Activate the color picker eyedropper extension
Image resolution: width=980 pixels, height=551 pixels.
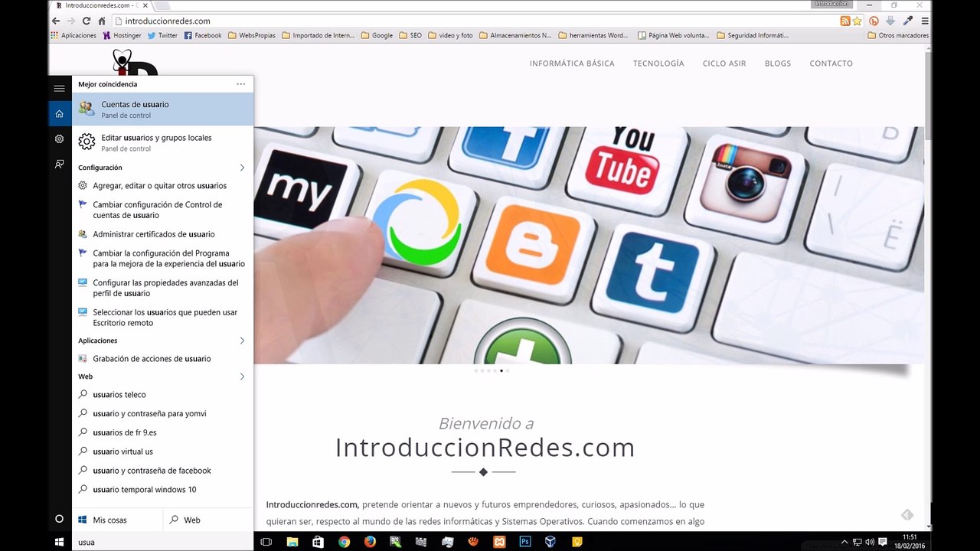point(908,21)
